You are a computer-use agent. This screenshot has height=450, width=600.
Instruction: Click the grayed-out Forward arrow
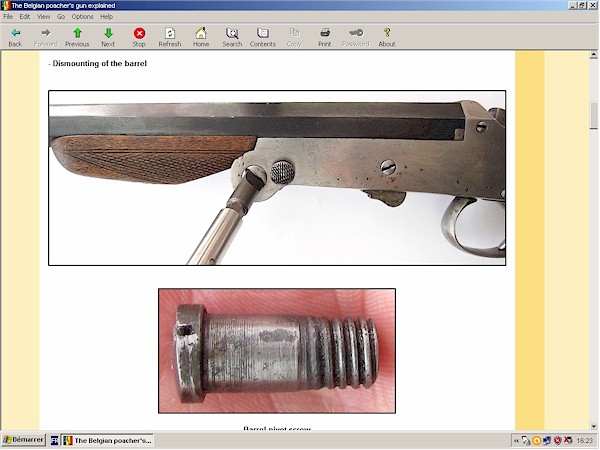pyautogui.click(x=46, y=37)
